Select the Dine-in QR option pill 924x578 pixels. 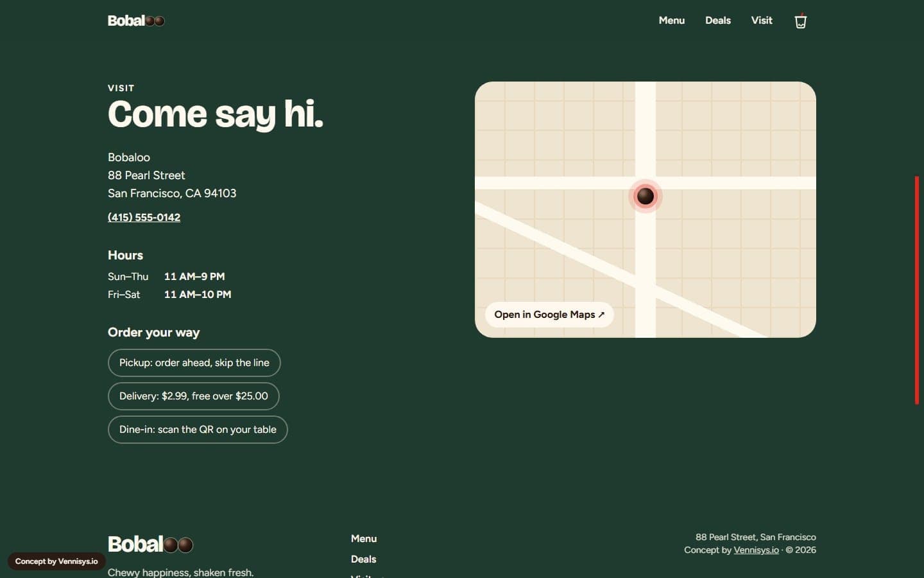coord(198,430)
